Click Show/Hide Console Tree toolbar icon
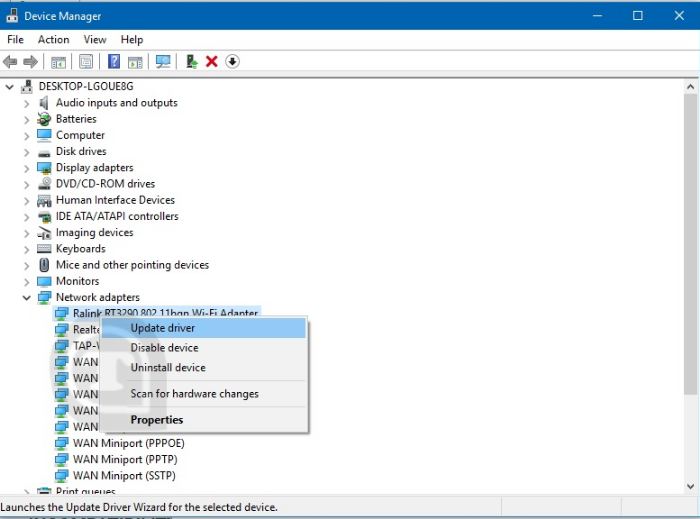700x519 pixels. click(x=58, y=62)
